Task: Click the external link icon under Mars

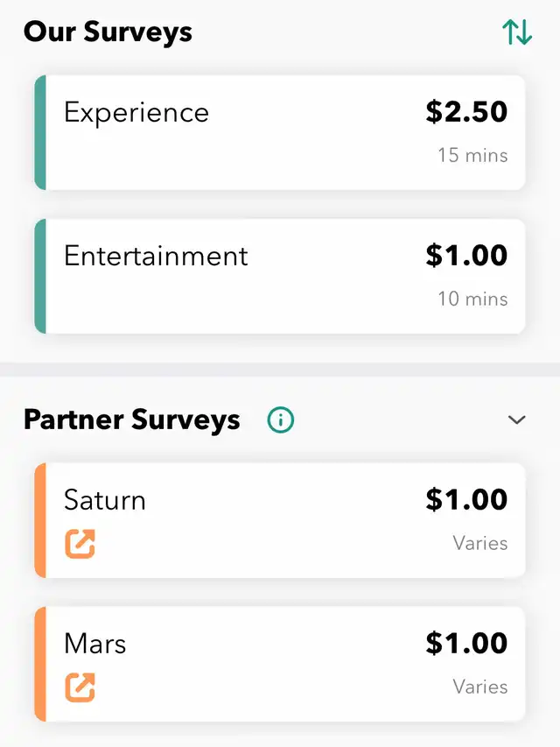Action: click(80, 687)
